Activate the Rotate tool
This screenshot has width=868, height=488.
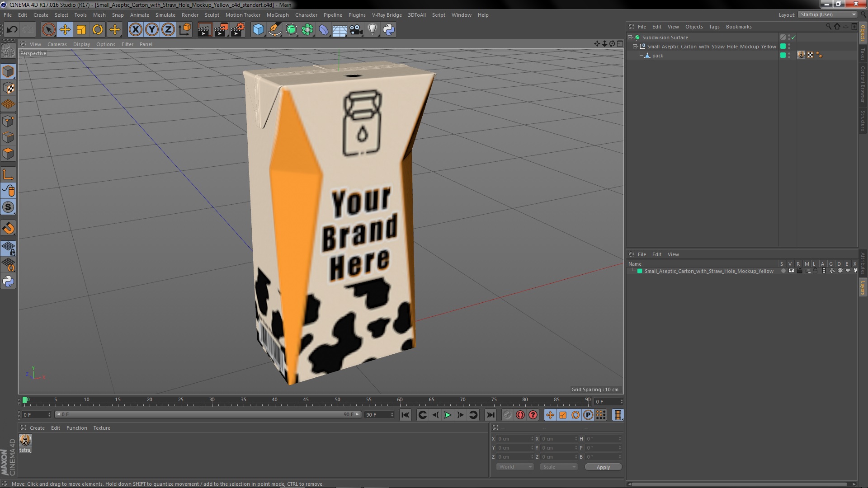98,30
